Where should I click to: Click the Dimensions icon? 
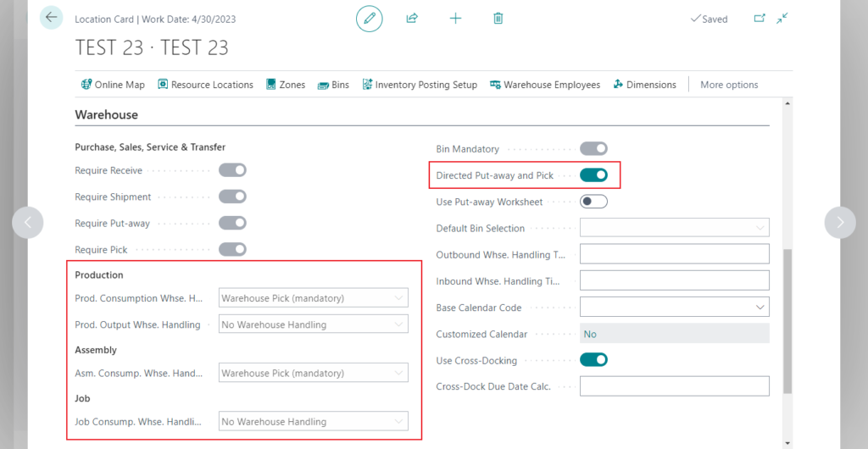click(x=618, y=85)
